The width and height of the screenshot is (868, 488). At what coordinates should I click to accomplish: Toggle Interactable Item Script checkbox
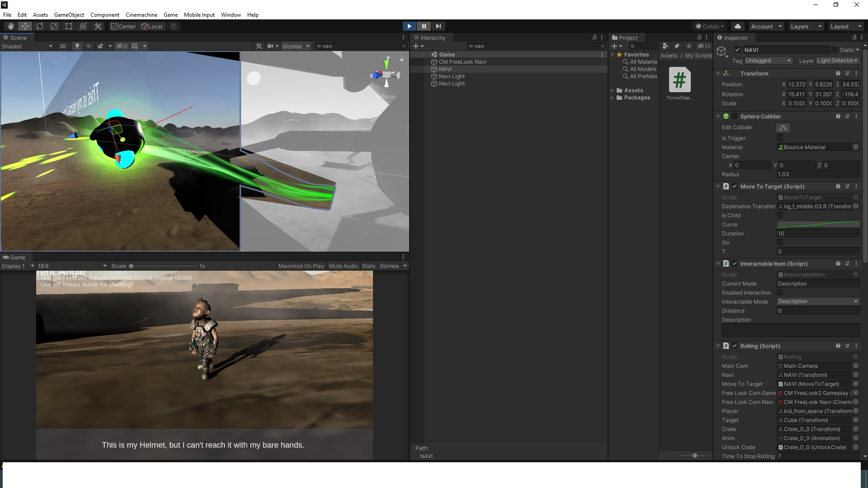pyautogui.click(x=735, y=263)
